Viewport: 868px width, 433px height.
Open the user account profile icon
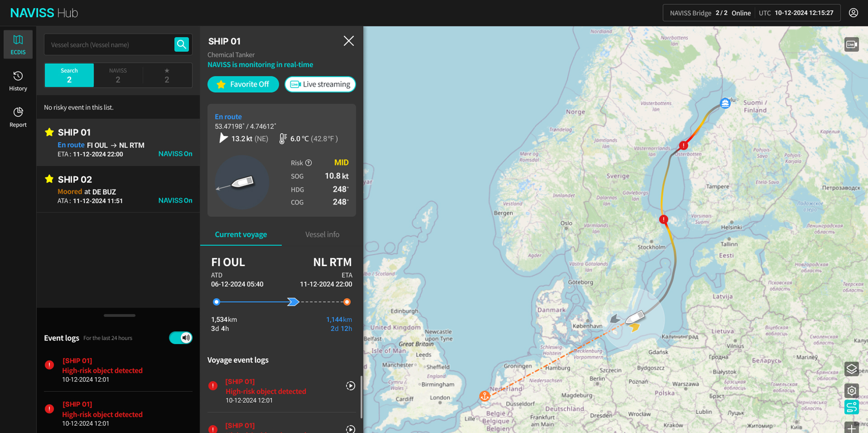(x=853, y=13)
